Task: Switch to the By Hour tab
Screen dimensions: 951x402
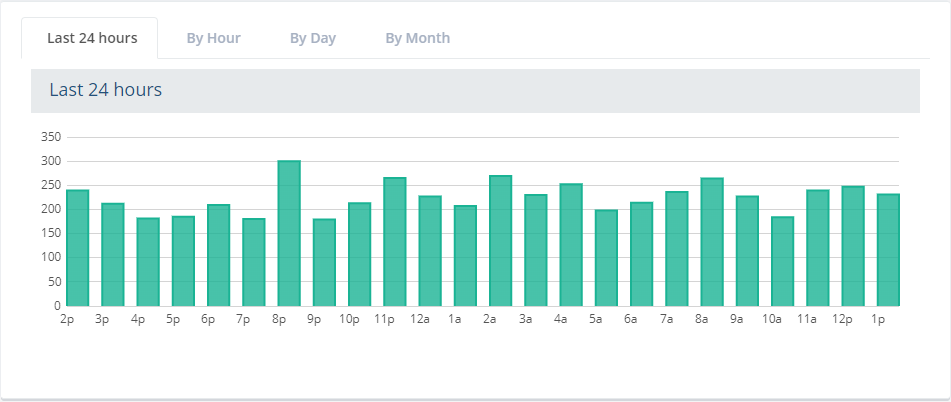Action: click(x=213, y=38)
